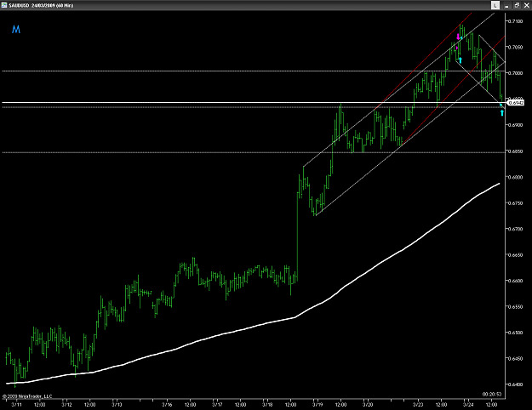The height and width of the screenshot is (410, 532).
Task: Click the 0.6850 price axis label
Action: point(516,151)
